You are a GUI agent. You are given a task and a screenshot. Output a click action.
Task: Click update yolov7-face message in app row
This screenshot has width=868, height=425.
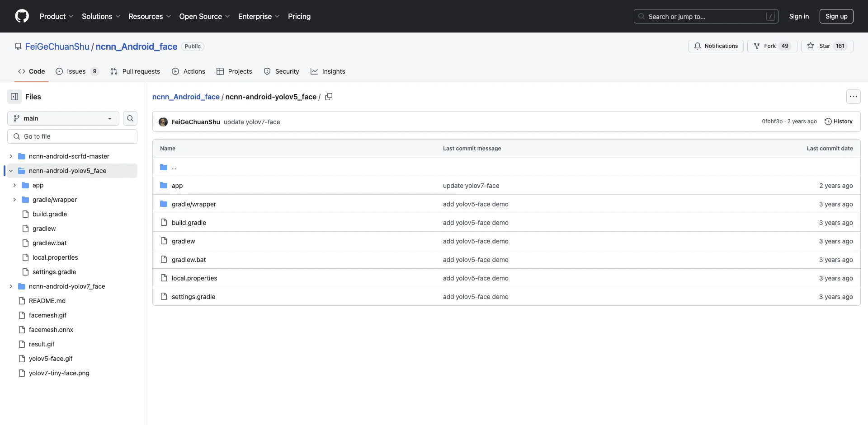[x=471, y=186]
